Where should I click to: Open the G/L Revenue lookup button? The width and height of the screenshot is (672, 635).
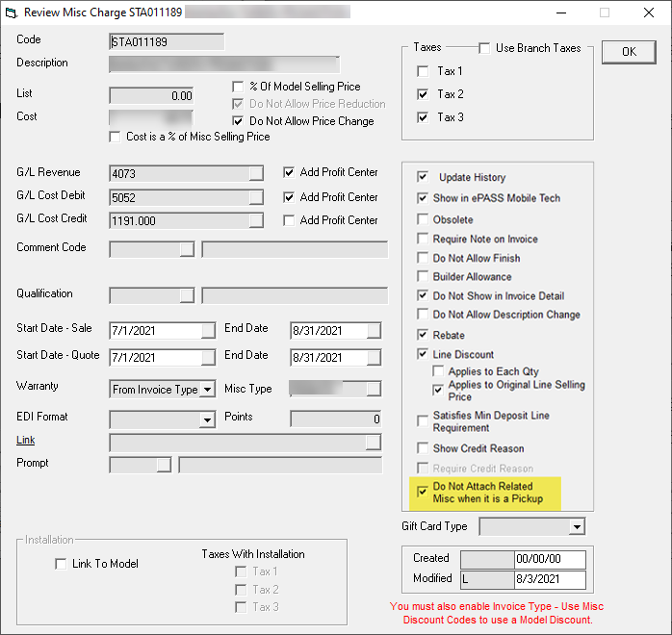(256, 173)
